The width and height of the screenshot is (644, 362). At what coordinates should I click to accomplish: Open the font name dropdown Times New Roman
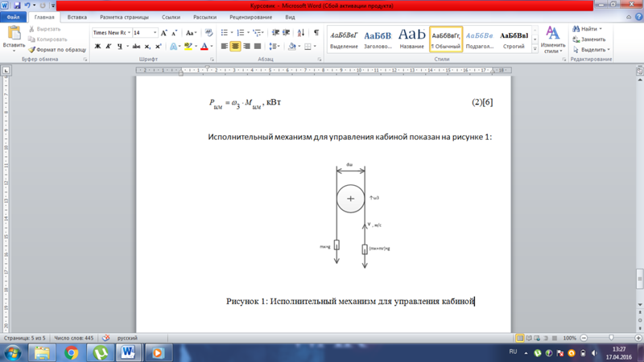tap(129, 33)
